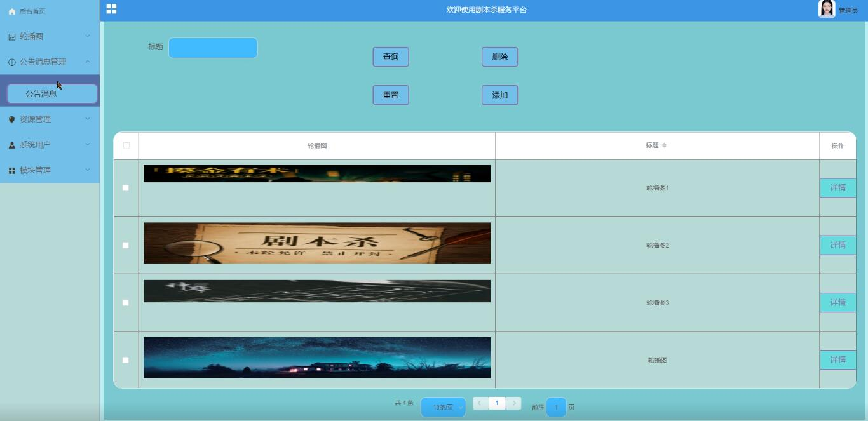868x421 pixels.
Task: Check the last 轮播图 row checkbox
Action: pyautogui.click(x=126, y=360)
